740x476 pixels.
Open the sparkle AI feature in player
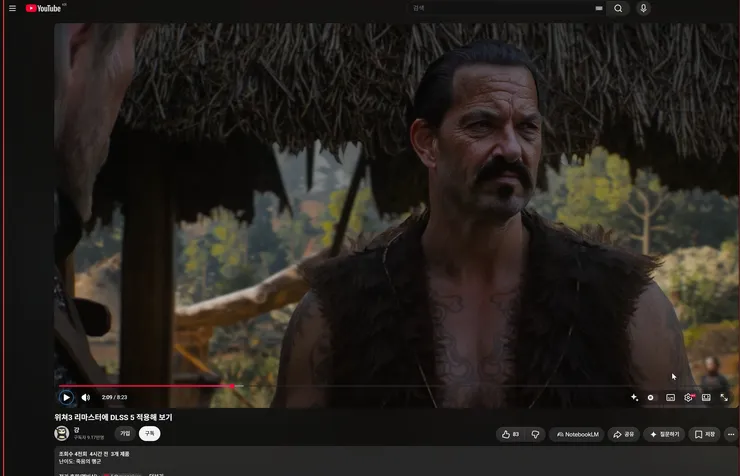point(634,397)
